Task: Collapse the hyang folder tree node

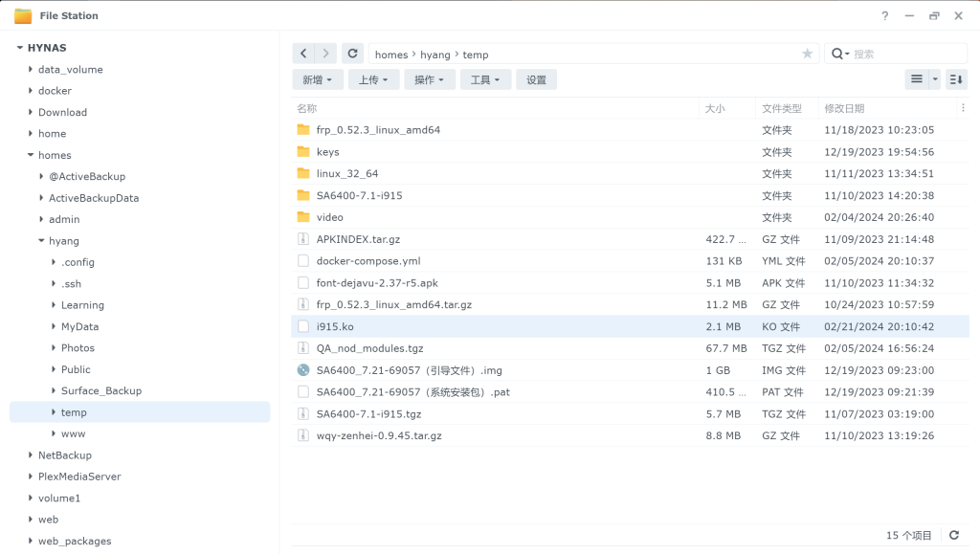Action: (41, 241)
